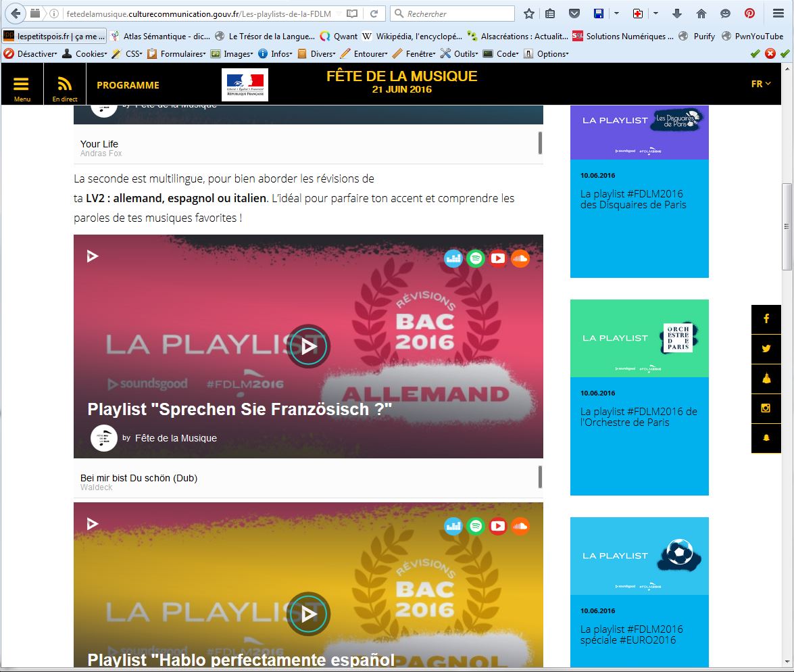Open Deezer icon on Español playlist
This screenshot has height=672, width=794.
point(453,526)
